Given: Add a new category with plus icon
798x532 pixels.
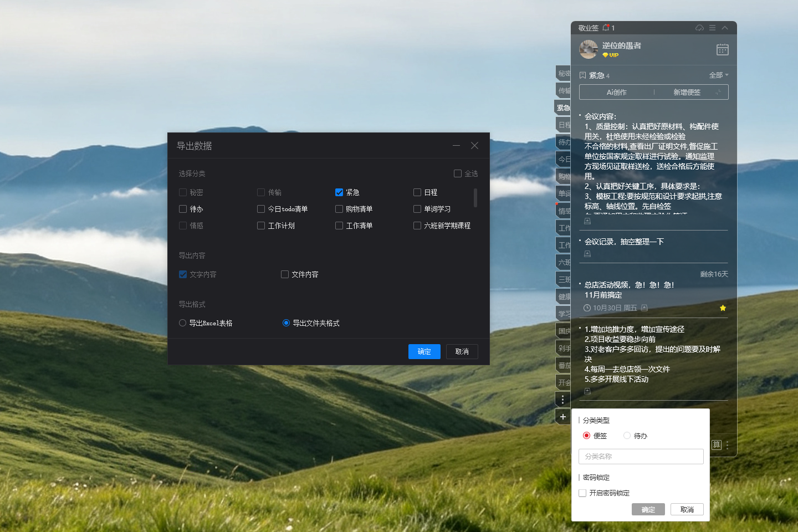Looking at the screenshot, I should point(562,417).
